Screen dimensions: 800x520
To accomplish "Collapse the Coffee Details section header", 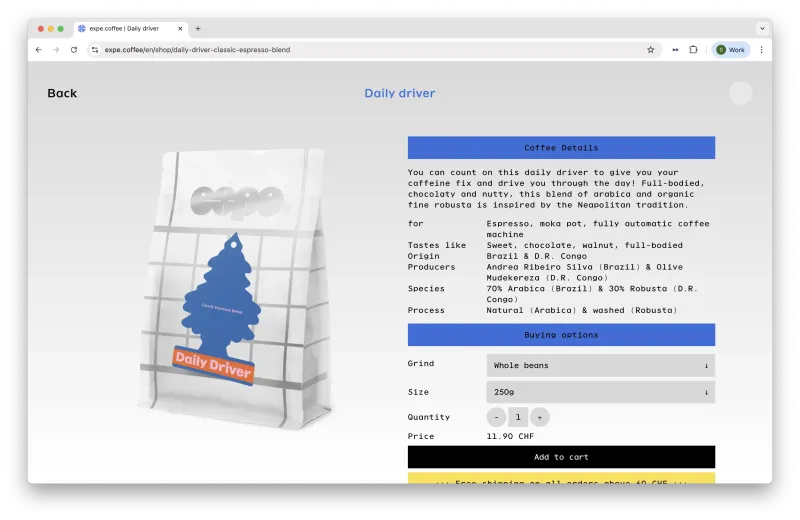I will [561, 147].
